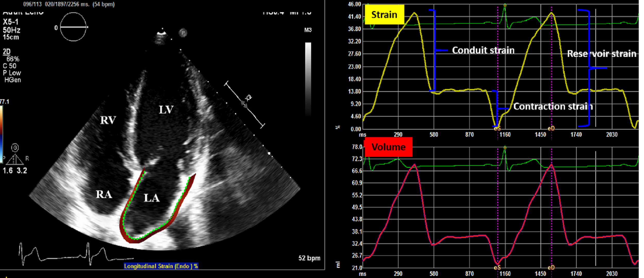This screenshot has width=644, height=278.
Task: Click the color scale bar below 77.1
Action: (1, 134)
